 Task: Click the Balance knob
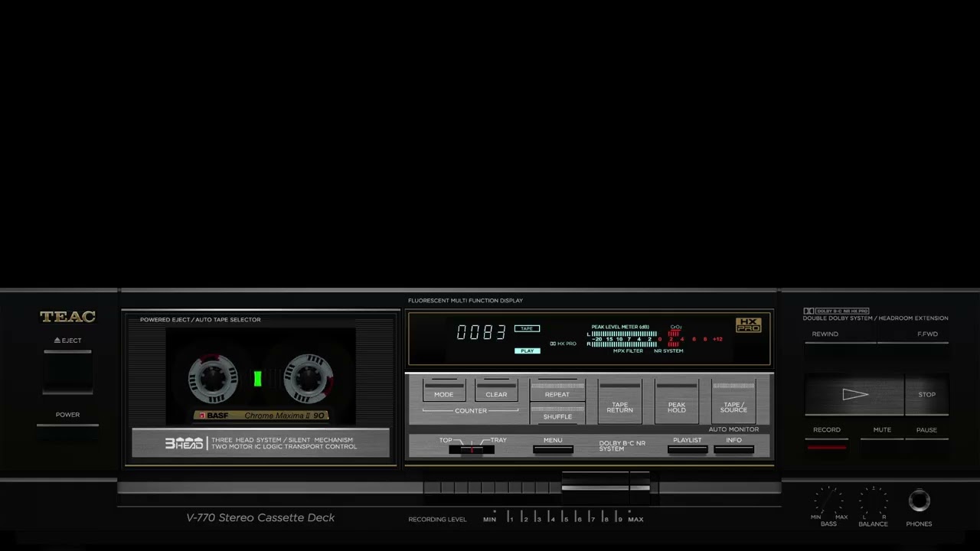pos(873,502)
